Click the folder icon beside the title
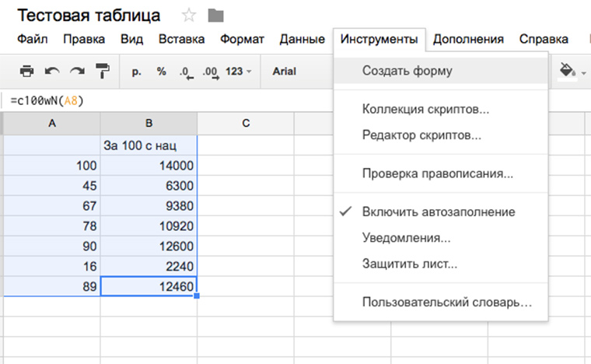 pyautogui.click(x=215, y=16)
